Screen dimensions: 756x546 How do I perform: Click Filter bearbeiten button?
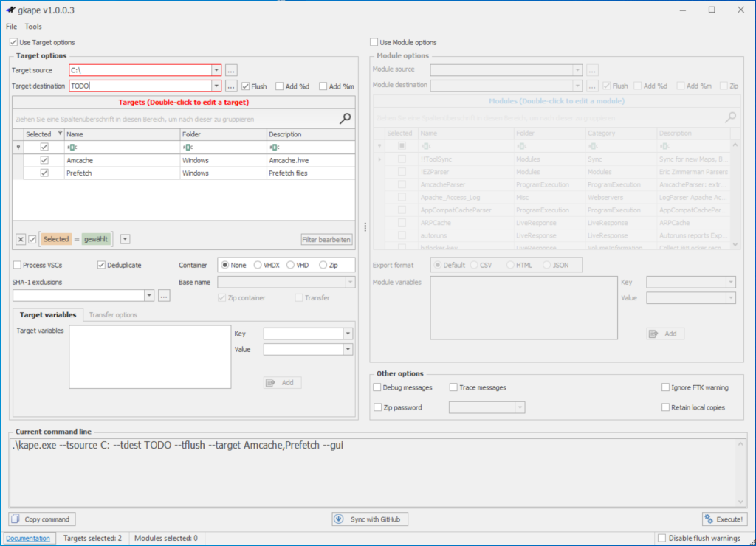pos(326,240)
